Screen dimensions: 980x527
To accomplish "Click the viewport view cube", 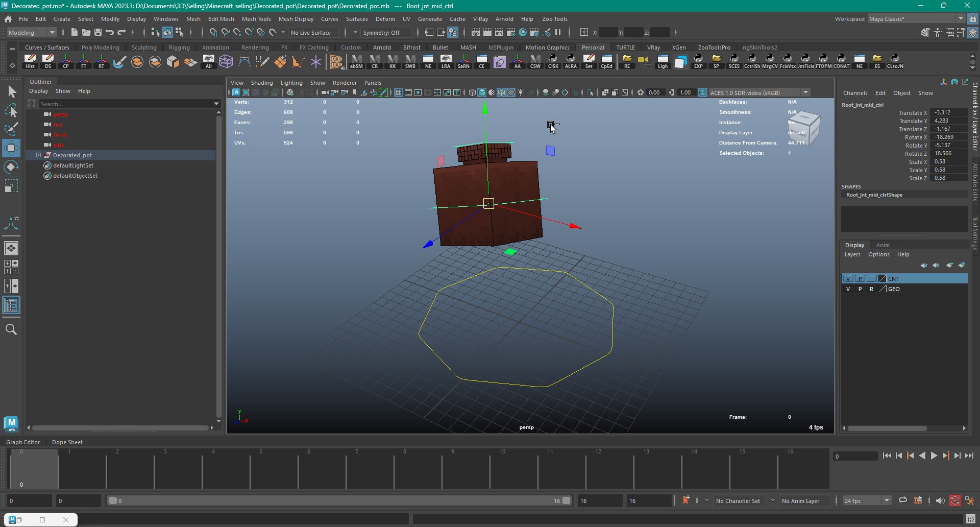I will click(804, 129).
